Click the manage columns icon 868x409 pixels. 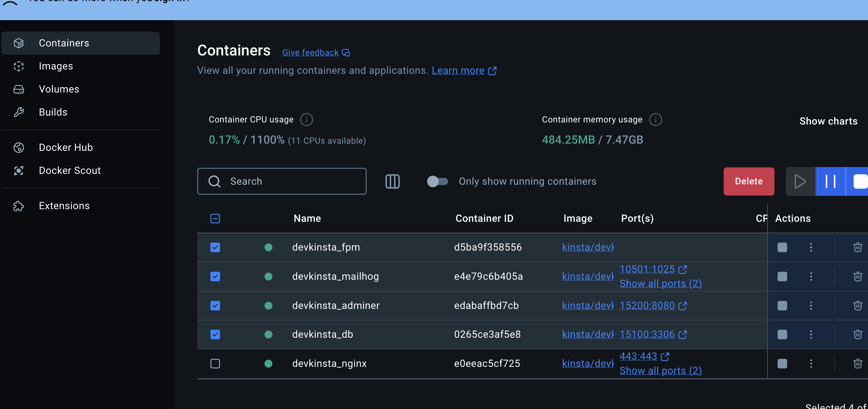click(x=392, y=181)
